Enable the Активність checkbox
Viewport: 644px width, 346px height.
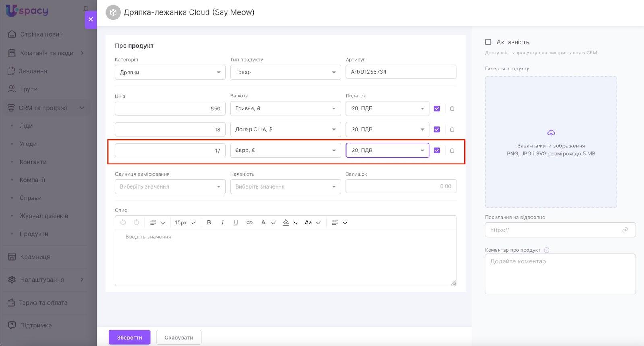click(488, 42)
